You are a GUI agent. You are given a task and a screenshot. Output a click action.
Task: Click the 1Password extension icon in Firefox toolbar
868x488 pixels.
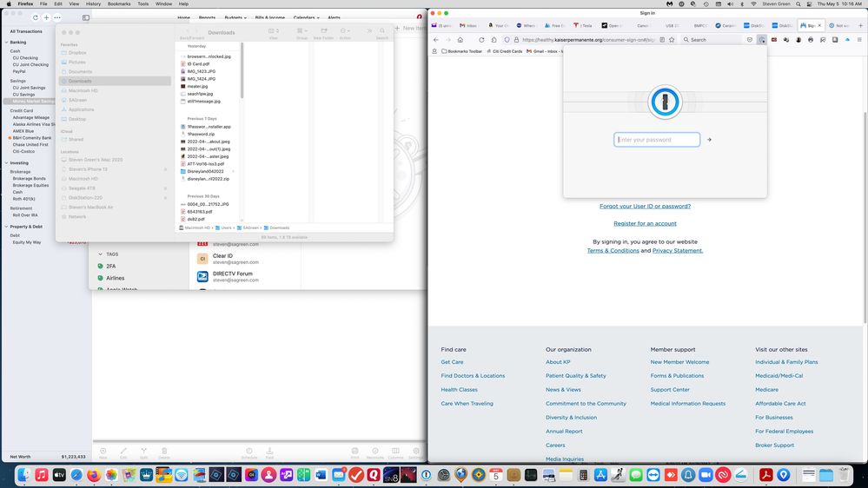[762, 39]
